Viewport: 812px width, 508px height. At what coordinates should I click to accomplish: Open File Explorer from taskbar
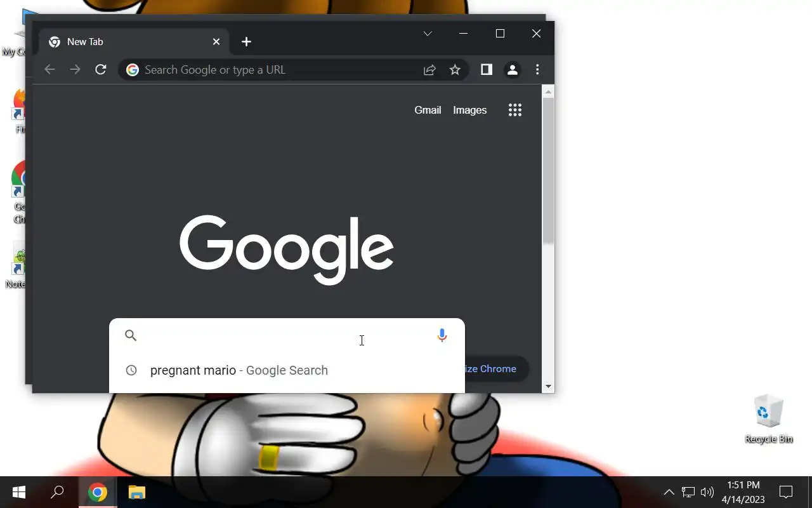click(x=136, y=492)
